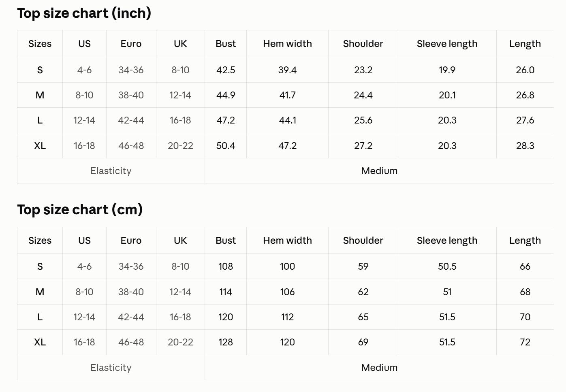Click the Hem width header in cm chart
This screenshot has width=566, height=392.
[x=287, y=241]
